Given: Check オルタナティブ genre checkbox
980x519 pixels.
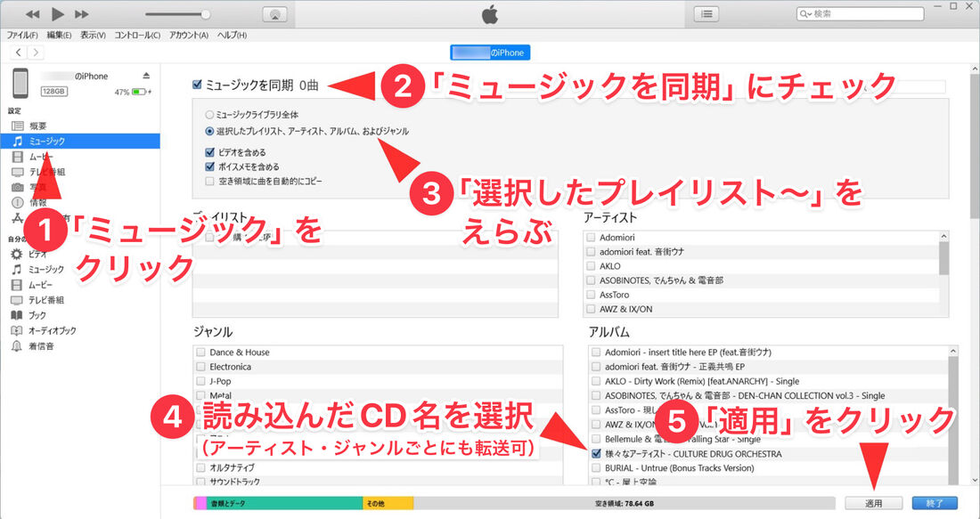Looking at the screenshot, I should 200,467.
